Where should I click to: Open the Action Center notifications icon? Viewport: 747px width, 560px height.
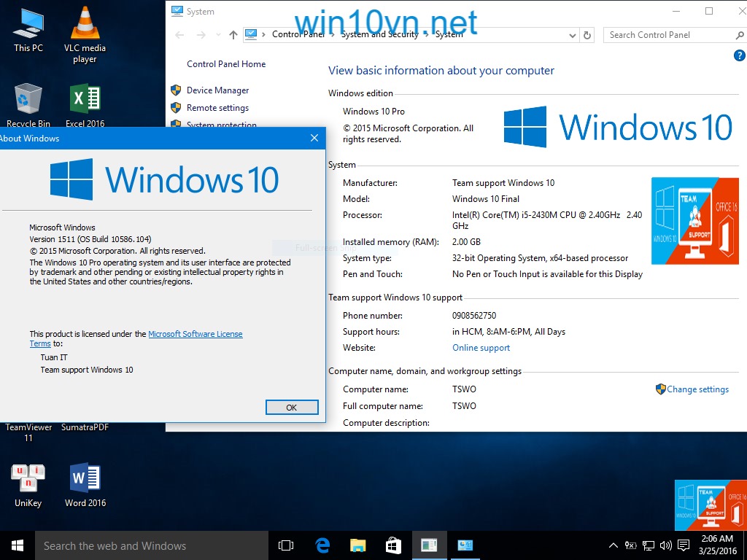click(684, 545)
